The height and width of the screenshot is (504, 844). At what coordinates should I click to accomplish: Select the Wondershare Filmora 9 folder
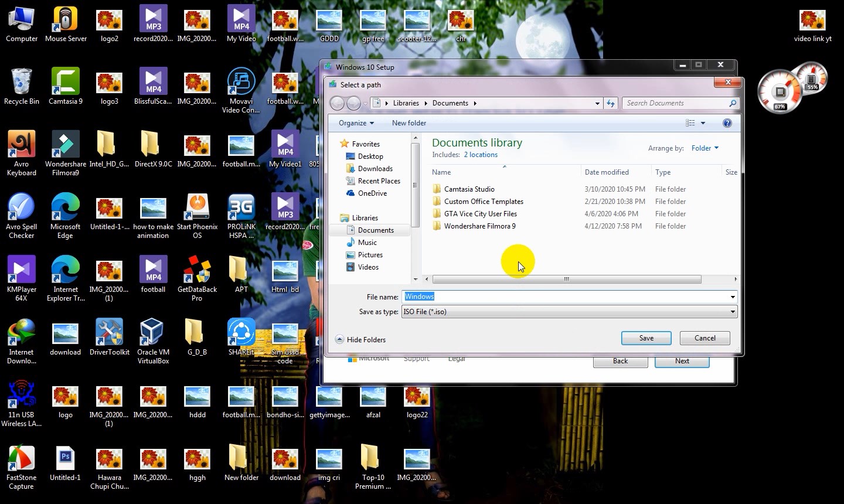[479, 226]
